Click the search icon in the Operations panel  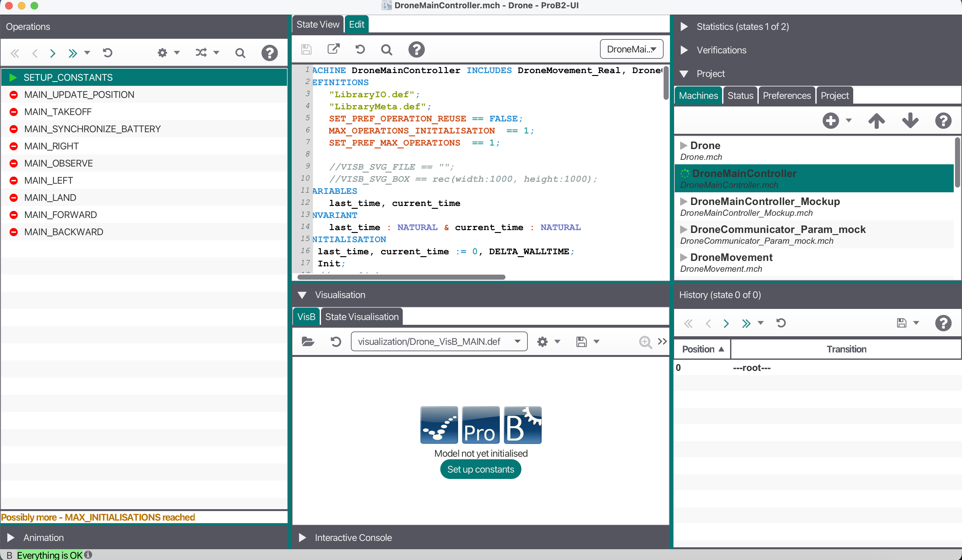(x=240, y=53)
